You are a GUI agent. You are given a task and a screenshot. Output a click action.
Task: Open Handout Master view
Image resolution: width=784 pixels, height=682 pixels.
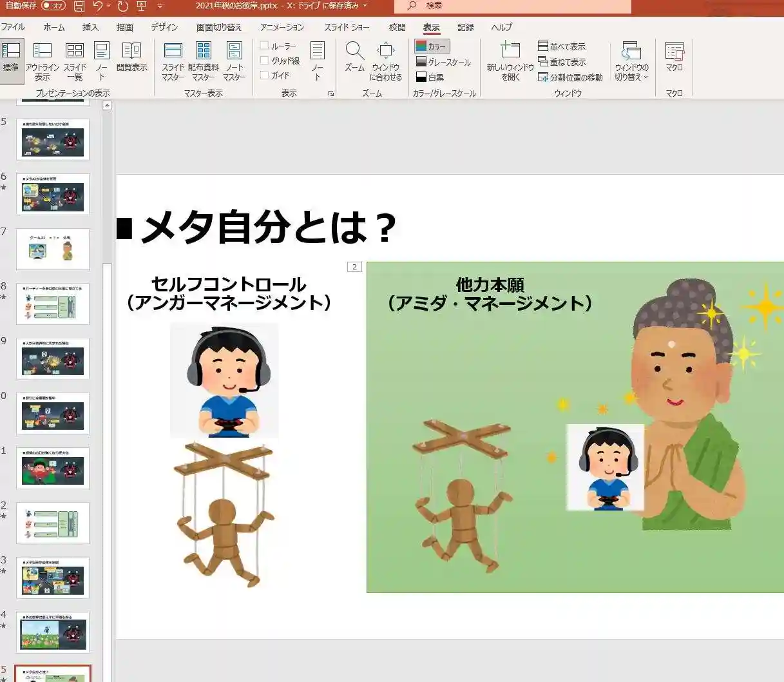(x=204, y=61)
